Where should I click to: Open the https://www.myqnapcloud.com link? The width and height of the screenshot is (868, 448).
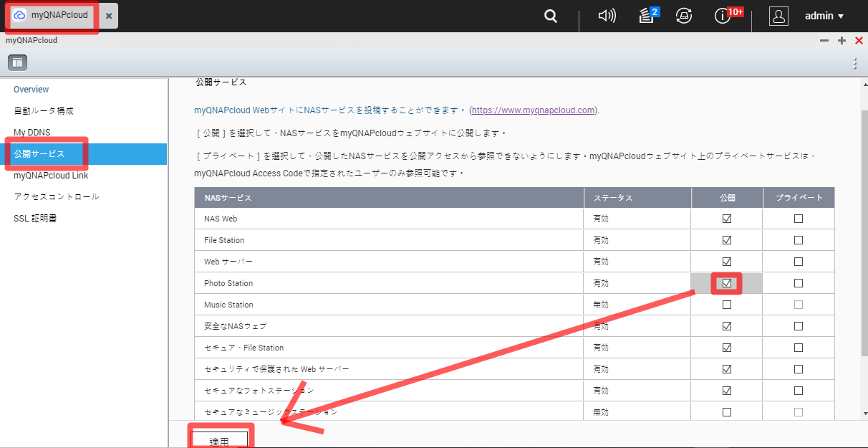point(534,110)
